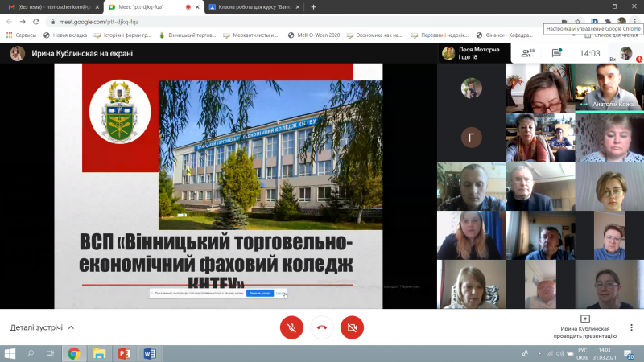Open the taskbar clock showing 31.03.2021
Viewport: 644px width, 362px height.
point(605,354)
